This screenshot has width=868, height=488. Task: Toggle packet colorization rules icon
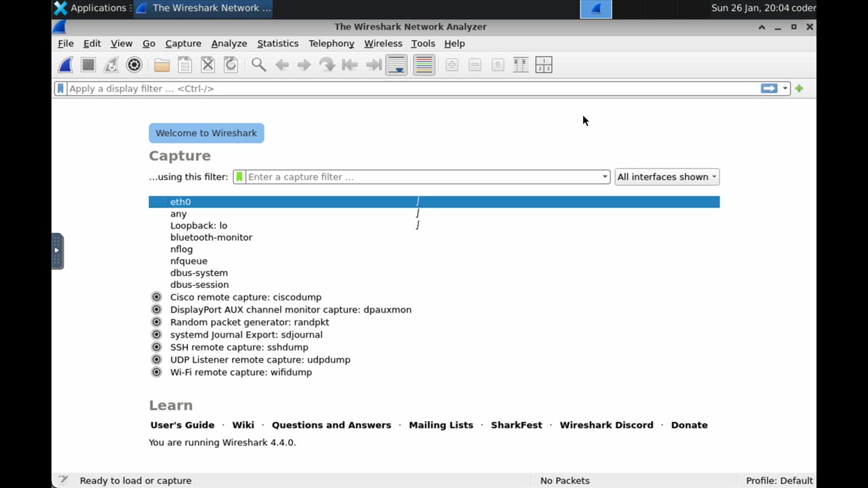424,65
